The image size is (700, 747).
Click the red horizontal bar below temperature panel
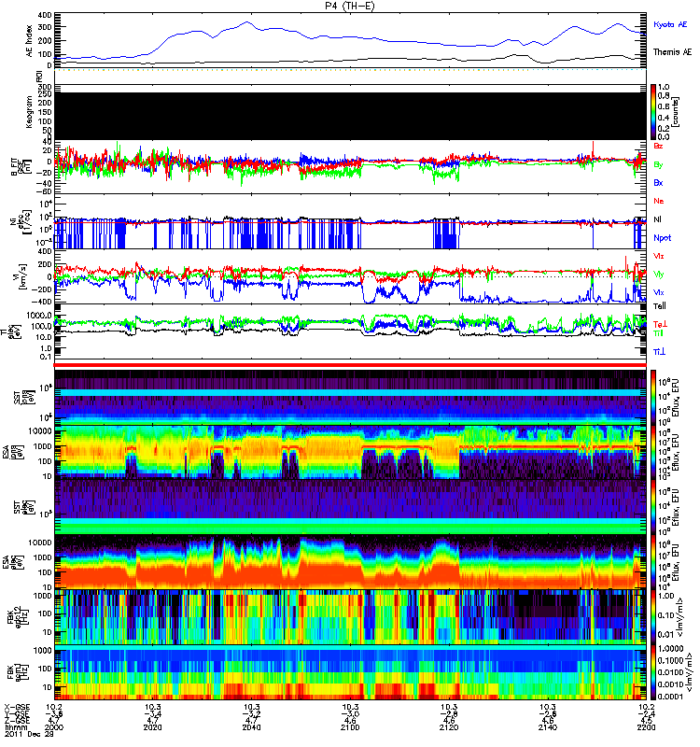point(350,365)
